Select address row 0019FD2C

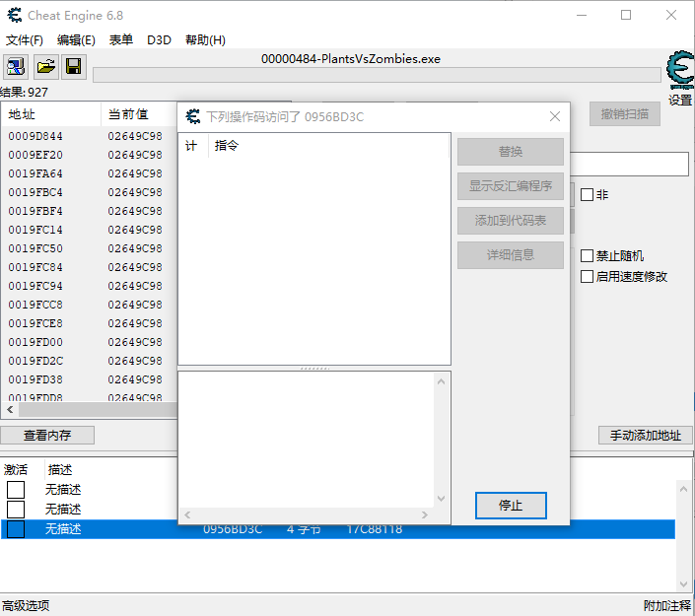[89, 361]
